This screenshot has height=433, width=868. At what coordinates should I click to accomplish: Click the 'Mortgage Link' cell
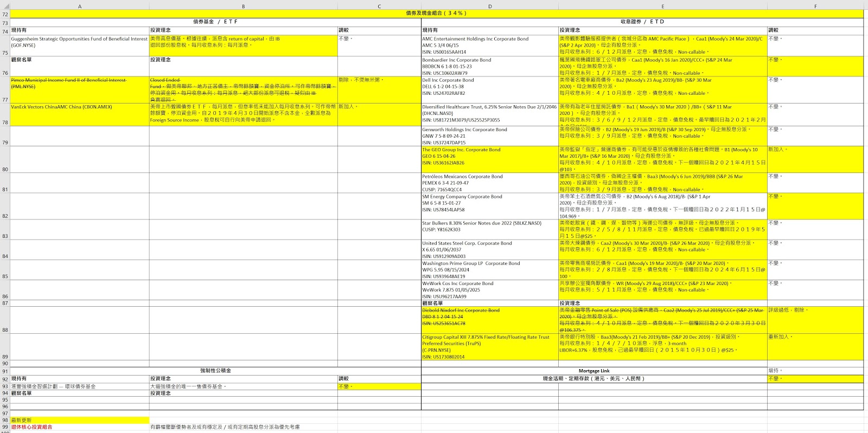(x=594, y=371)
